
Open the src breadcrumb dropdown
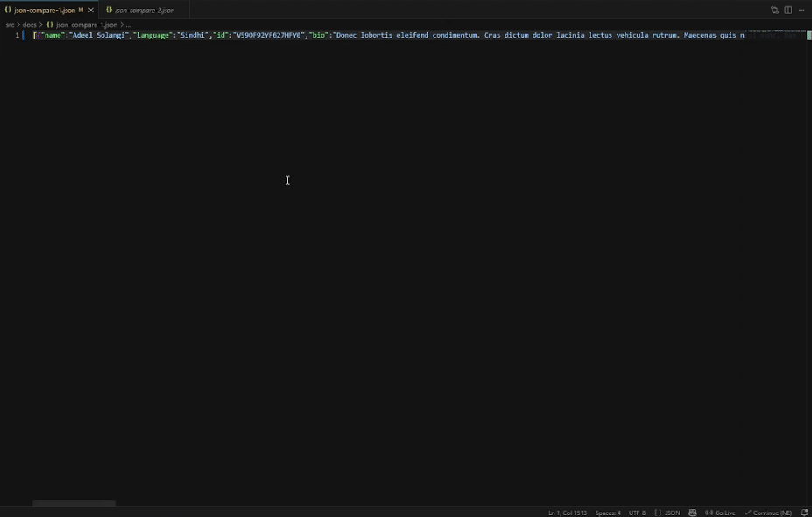point(9,25)
